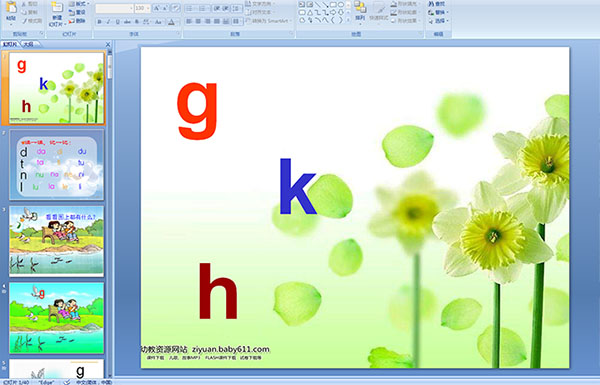Open the line spacing dropdown

coord(237,8)
